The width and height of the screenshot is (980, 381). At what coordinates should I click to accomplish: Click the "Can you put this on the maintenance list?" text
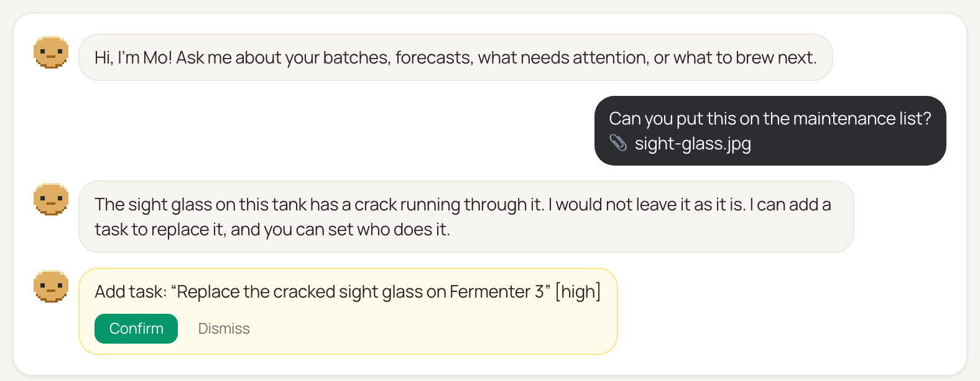[770, 118]
